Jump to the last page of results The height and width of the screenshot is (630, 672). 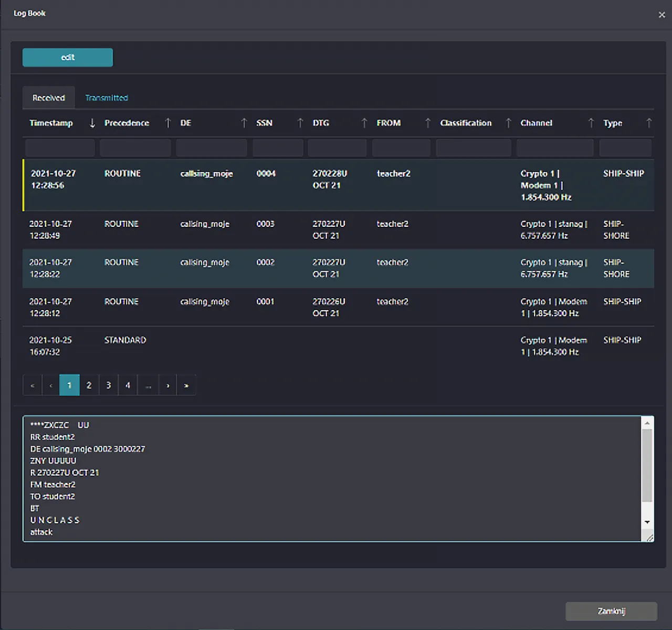(x=186, y=385)
